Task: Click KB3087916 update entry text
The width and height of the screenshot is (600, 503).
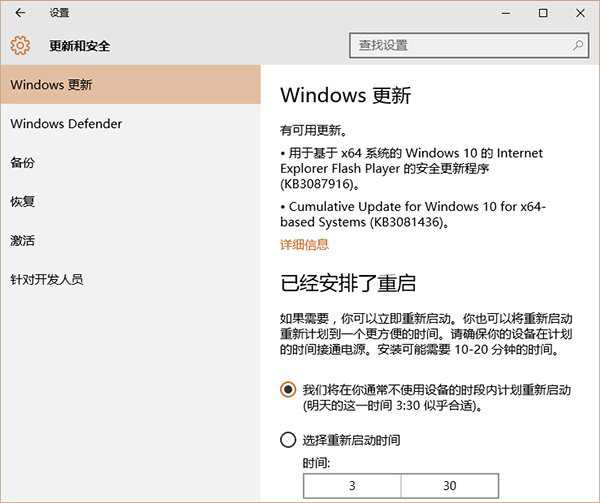Action: (x=411, y=169)
